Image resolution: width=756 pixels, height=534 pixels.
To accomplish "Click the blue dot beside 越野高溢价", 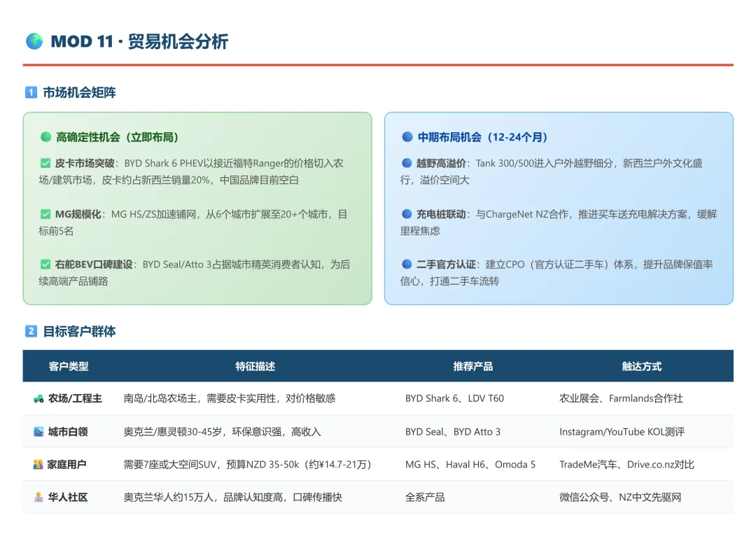I will coord(407,163).
